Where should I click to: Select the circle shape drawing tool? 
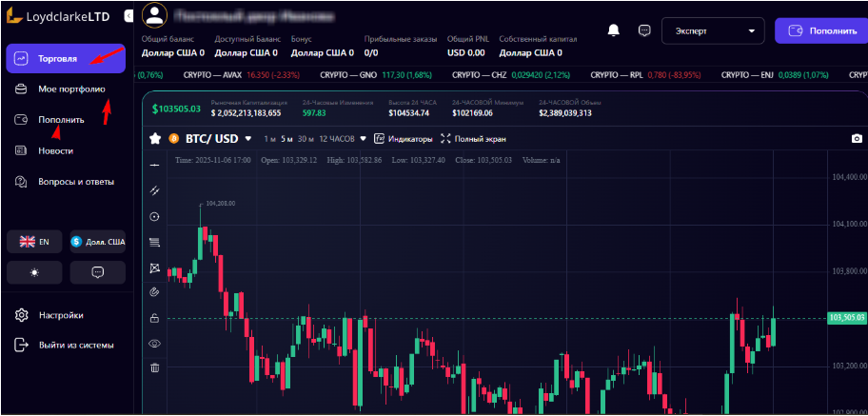click(155, 217)
